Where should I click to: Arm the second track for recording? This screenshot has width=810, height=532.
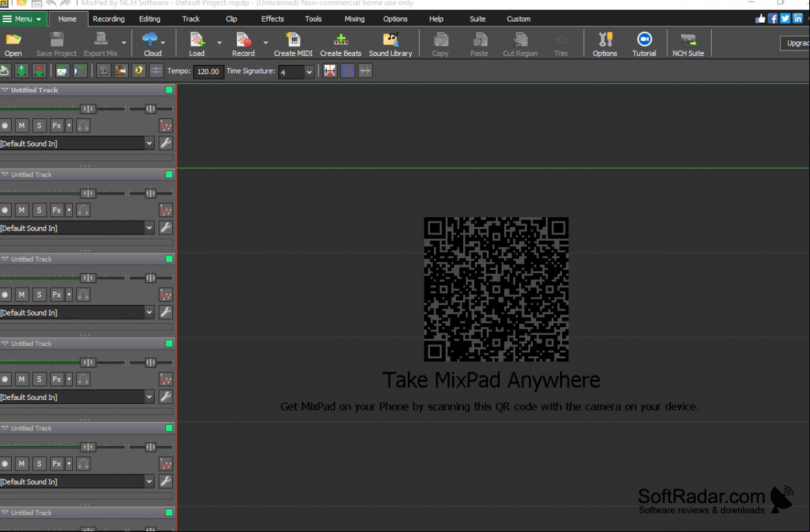[x=5, y=210]
